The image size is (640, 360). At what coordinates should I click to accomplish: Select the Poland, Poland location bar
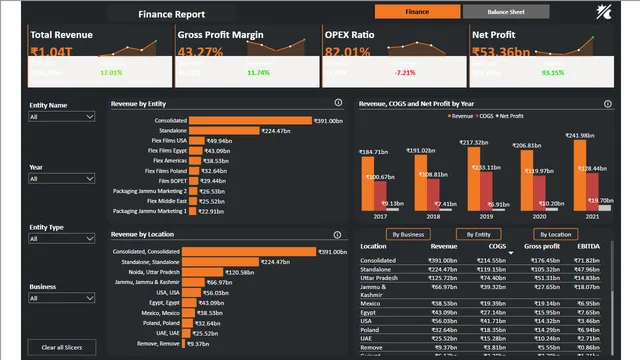187,323
